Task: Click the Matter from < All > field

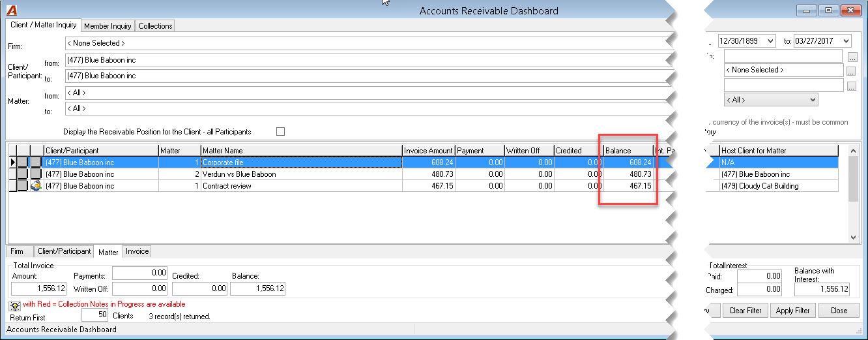Action: point(367,93)
